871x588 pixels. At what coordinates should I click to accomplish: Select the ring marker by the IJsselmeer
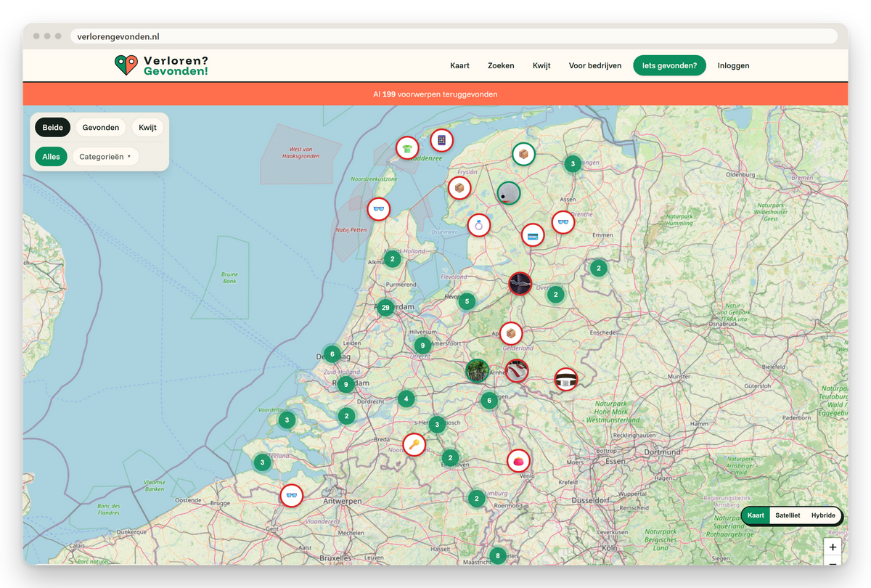pos(479,225)
